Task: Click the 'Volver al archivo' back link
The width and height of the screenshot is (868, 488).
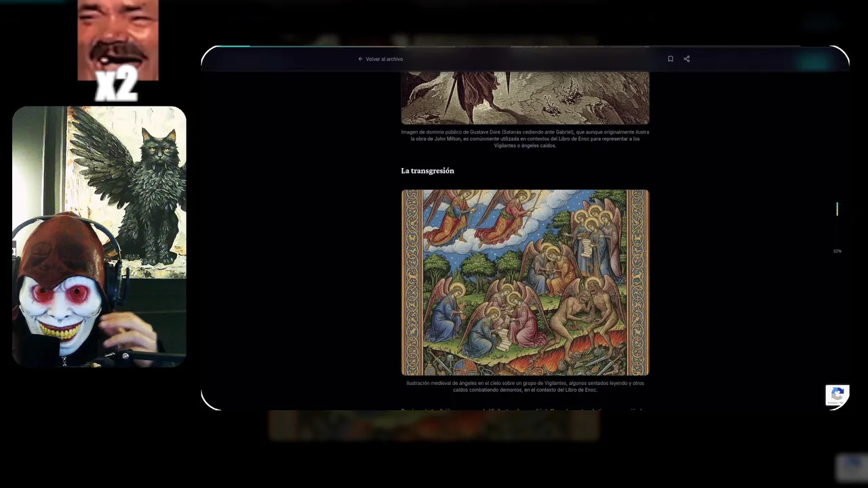Action: 380,59
